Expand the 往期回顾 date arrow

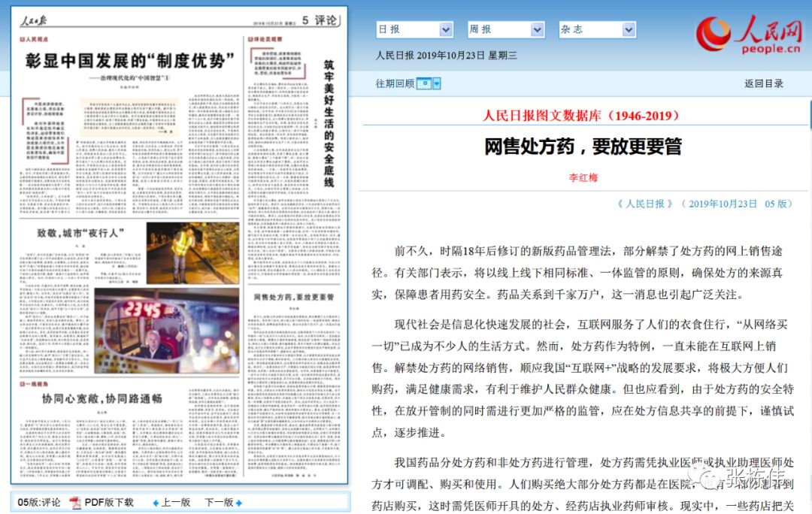click(x=437, y=83)
